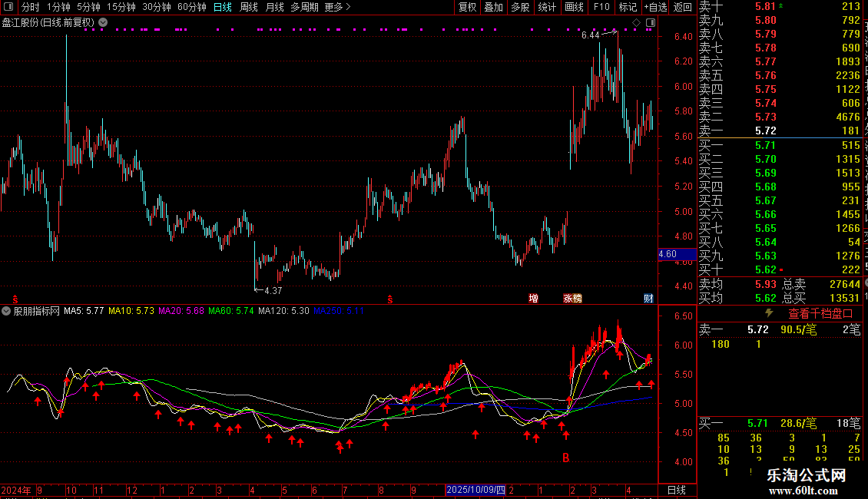
Task: Click the 增 marker badge on chart
Action: point(533,298)
